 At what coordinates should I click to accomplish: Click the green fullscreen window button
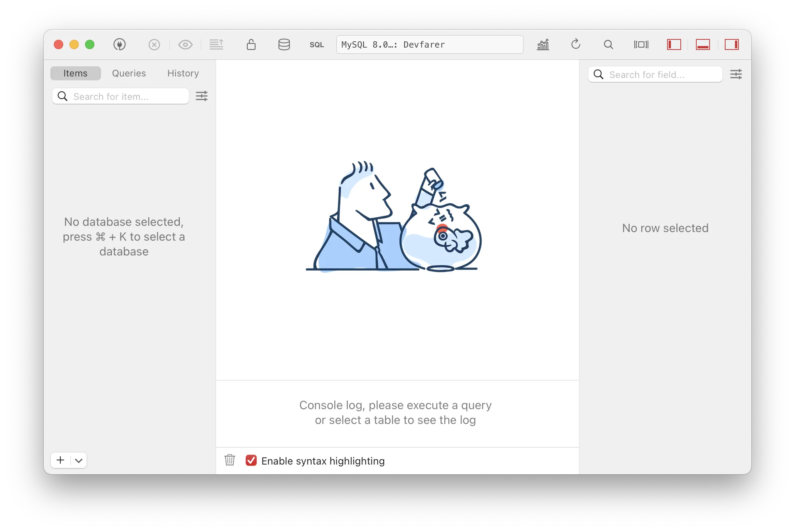click(x=90, y=44)
